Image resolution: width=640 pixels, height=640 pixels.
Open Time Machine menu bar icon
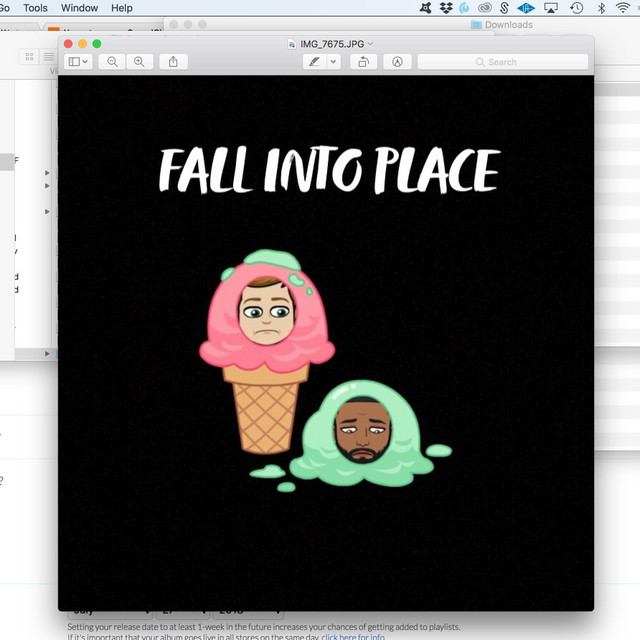pos(576,8)
